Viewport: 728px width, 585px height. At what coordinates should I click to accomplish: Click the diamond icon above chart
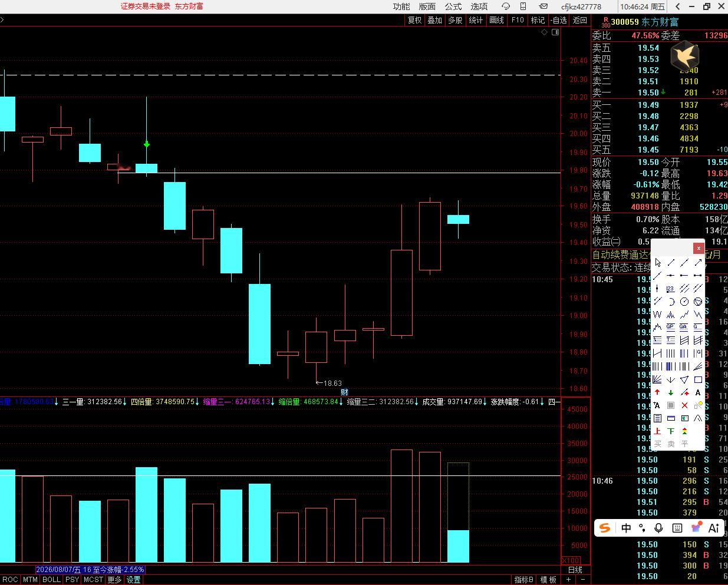[544, 32]
